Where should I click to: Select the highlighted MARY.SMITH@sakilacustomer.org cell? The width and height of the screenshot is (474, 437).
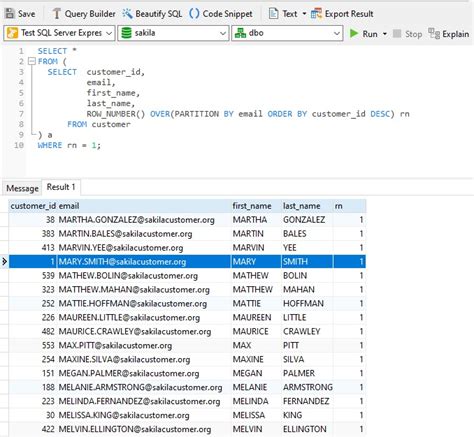144,262
